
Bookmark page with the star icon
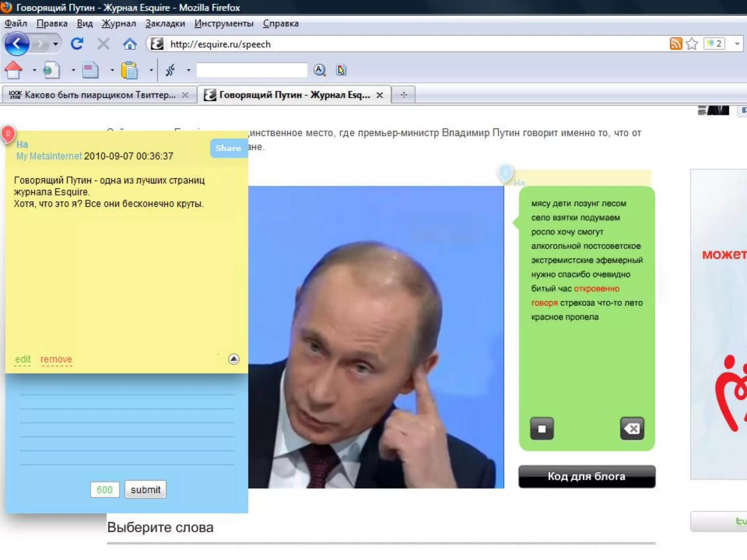692,44
